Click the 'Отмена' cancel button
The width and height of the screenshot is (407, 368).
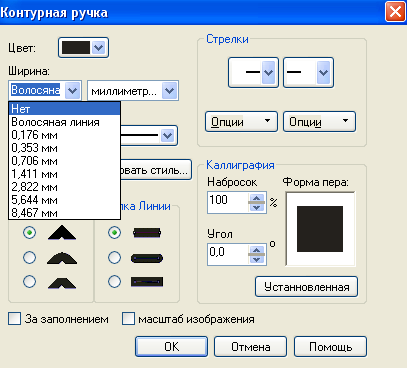[251, 346]
